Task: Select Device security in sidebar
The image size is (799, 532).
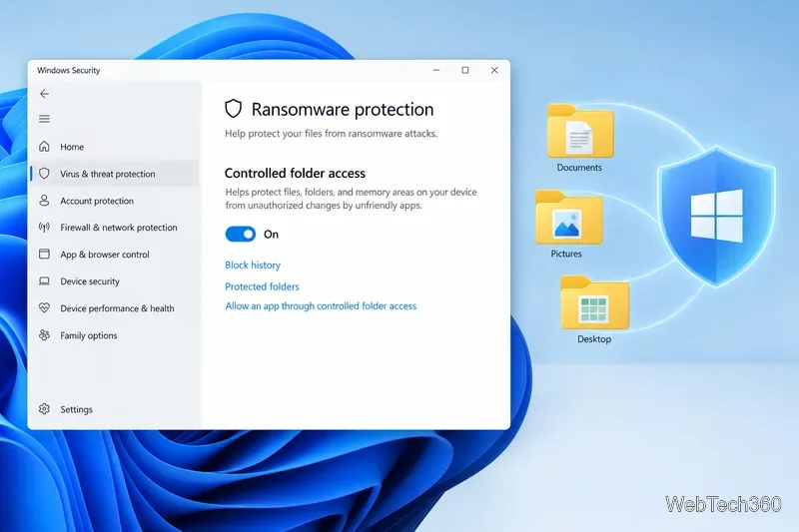Action: 115,281
